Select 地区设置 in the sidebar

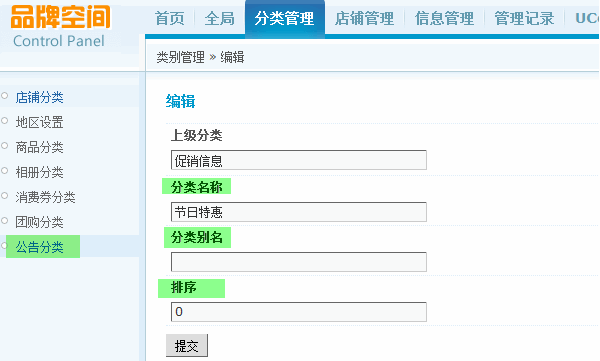click(x=39, y=122)
